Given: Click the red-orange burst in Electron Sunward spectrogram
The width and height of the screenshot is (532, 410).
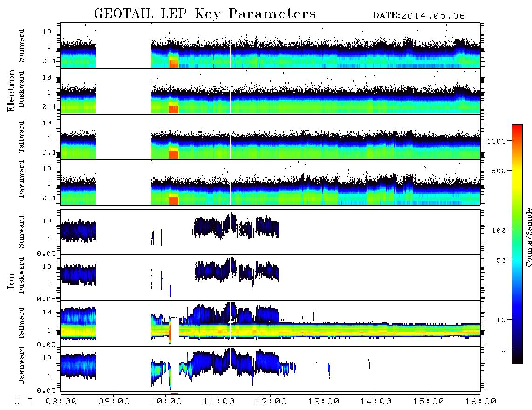Looking at the screenshot, I should click(173, 63).
